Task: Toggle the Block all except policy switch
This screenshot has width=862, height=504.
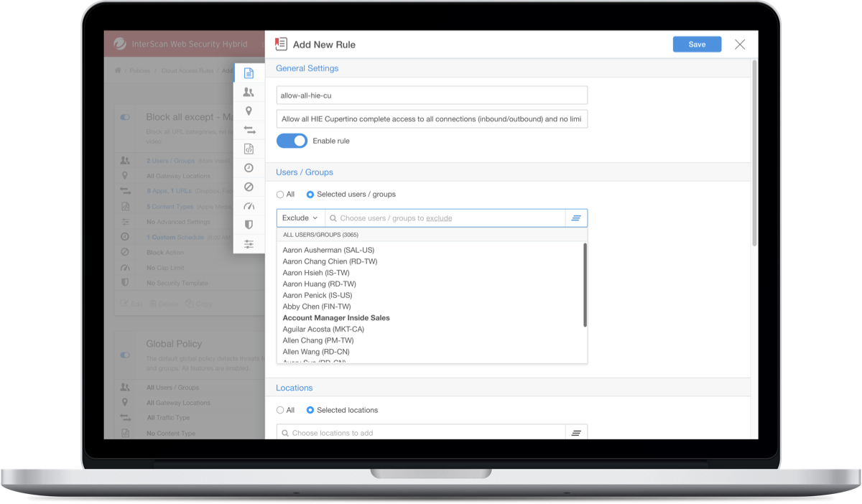Action: pyautogui.click(x=125, y=117)
